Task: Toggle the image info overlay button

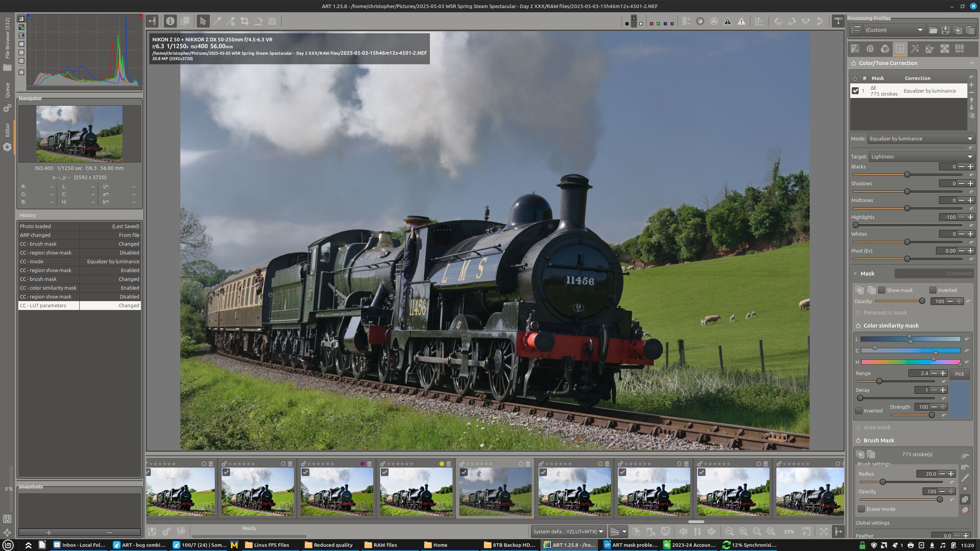Action: point(170,21)
